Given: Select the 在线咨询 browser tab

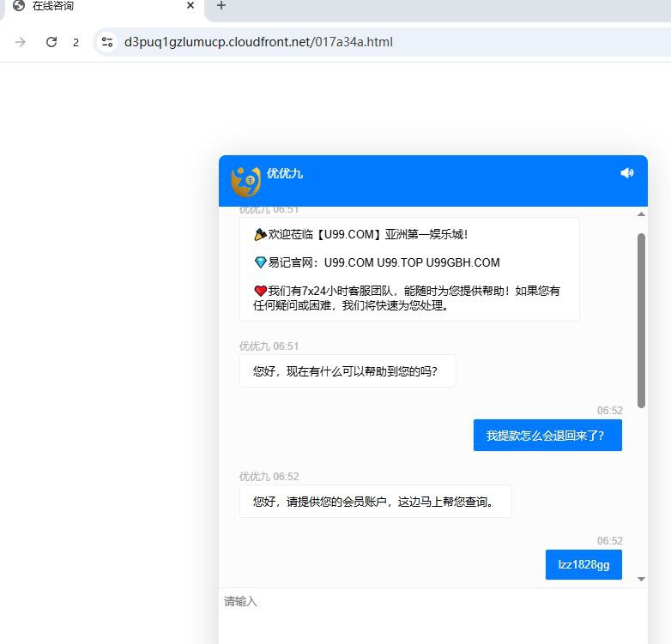Looking at the screenshot, I should pos(94,6).
